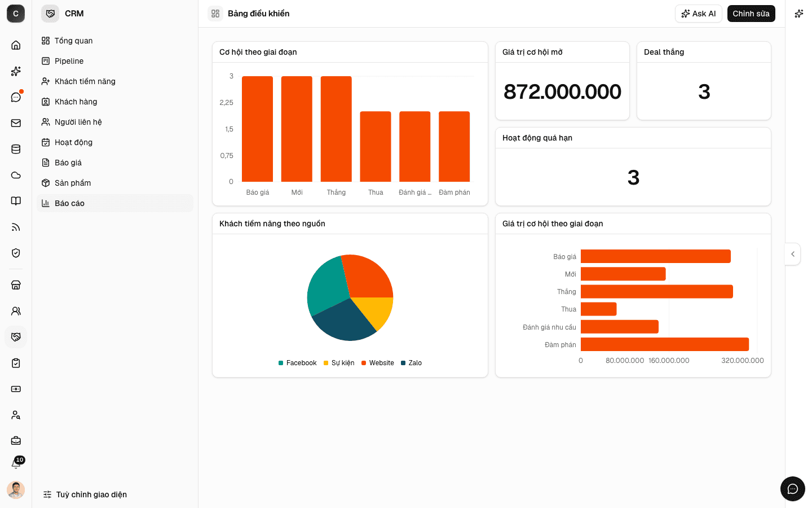Open Người liên hệ menu item

click(115, 122)
